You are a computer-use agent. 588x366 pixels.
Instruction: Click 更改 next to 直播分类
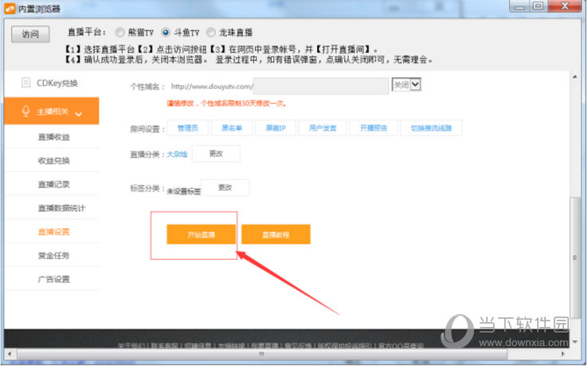[x=216, y=154]
